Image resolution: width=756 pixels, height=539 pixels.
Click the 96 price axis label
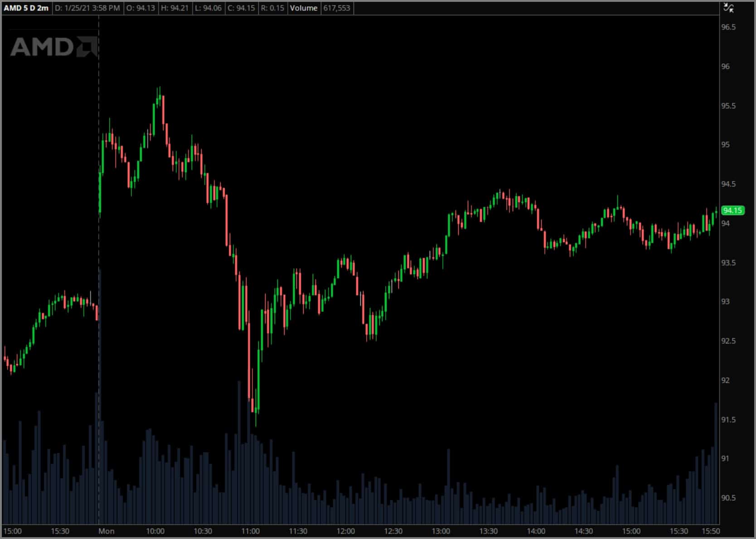pyautogui.click(x=726, y=67)
